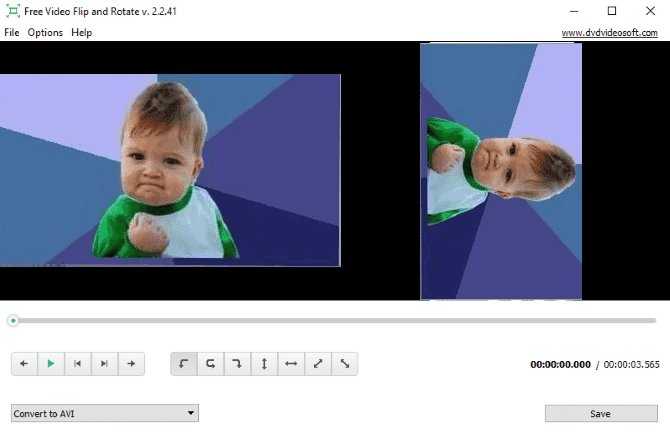Viewport: 670px width, 435px height.
Task: Open the Options menu
Action: pyautogui.click(x=45, y=32)
